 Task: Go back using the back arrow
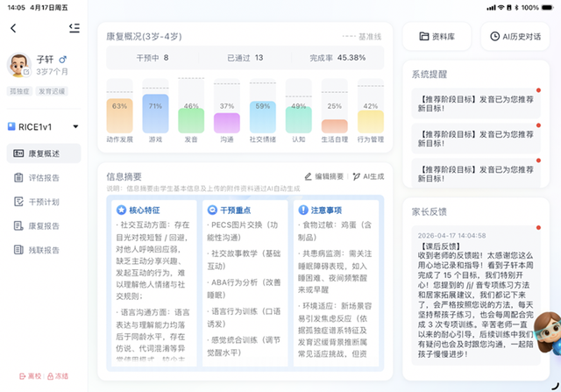click(x=13, y=28)
